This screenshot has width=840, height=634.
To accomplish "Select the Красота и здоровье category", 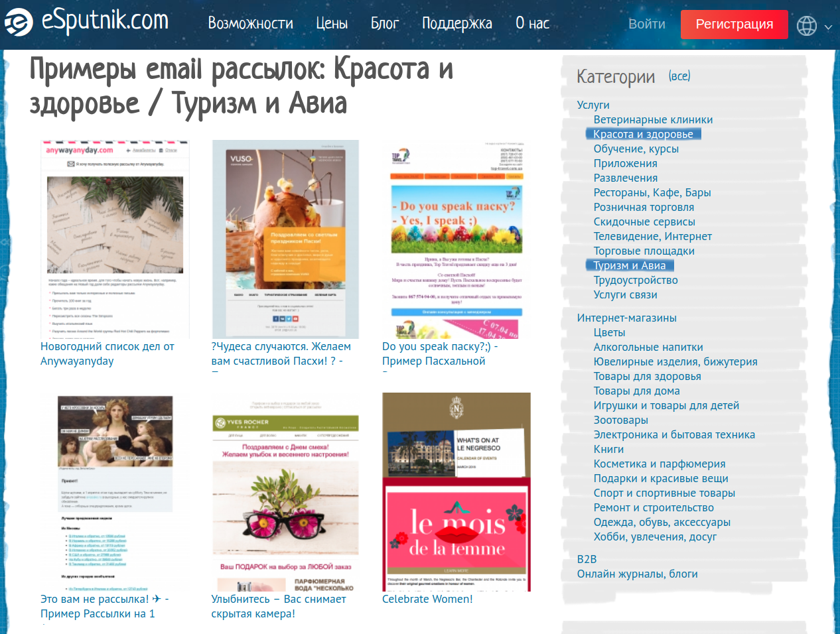I will pos(642,133).
